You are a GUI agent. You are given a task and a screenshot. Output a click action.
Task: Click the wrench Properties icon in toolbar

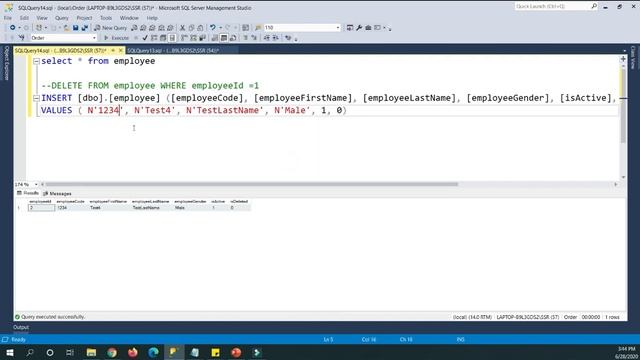click(359, 28)
